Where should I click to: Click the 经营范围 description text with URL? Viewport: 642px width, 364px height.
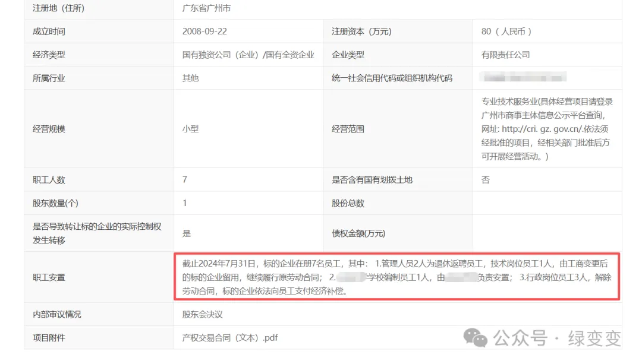pyautogui.click(x=546, y=129)
